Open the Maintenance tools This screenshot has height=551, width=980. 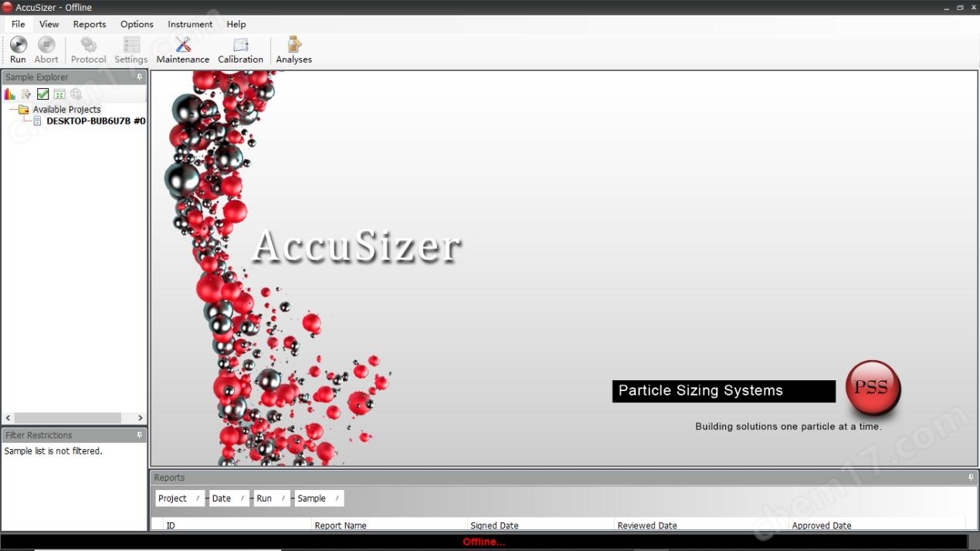[x=183, y=50]
